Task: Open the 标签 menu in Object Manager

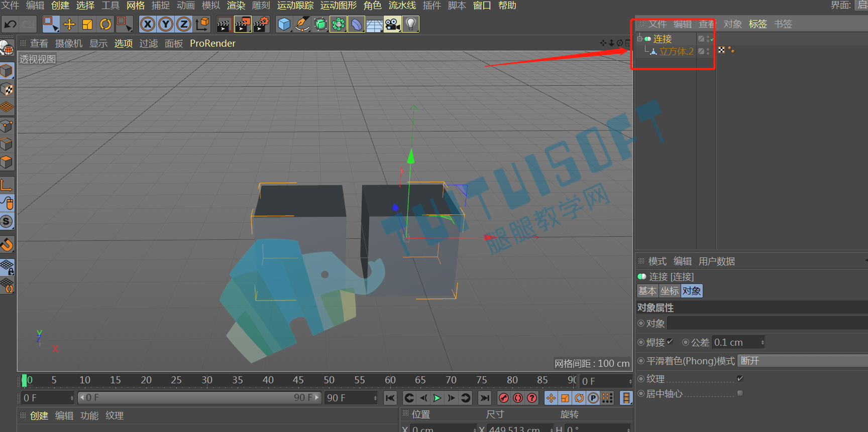Action: coord(758,24)
